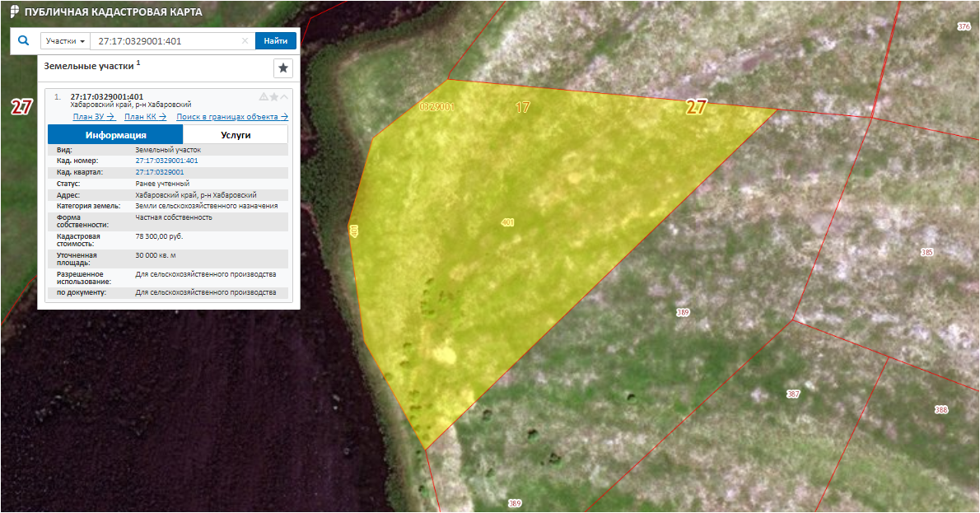Click the Rosreestr logo icon

pyautogui.click(x=14, y=12)
